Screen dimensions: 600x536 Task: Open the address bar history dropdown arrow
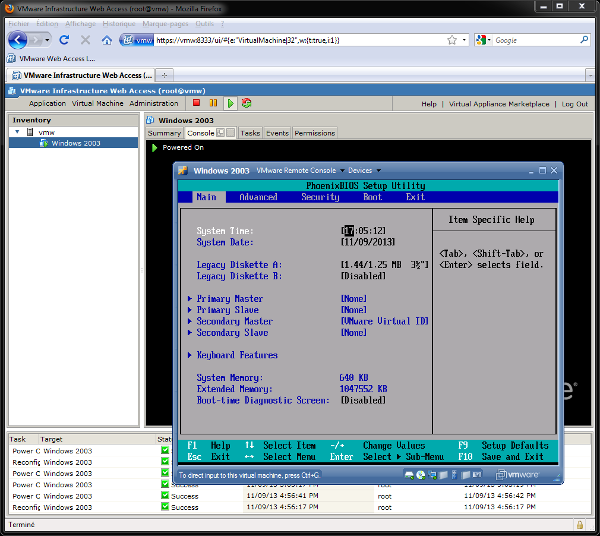(x=464, y=40)
